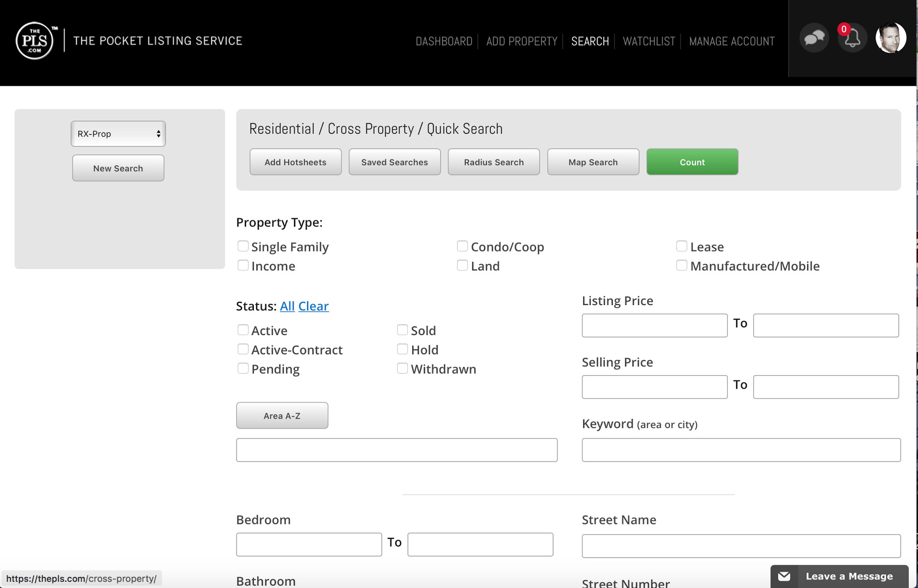
Task: Open the DASHBOARD page
Action: coord(444,42)
